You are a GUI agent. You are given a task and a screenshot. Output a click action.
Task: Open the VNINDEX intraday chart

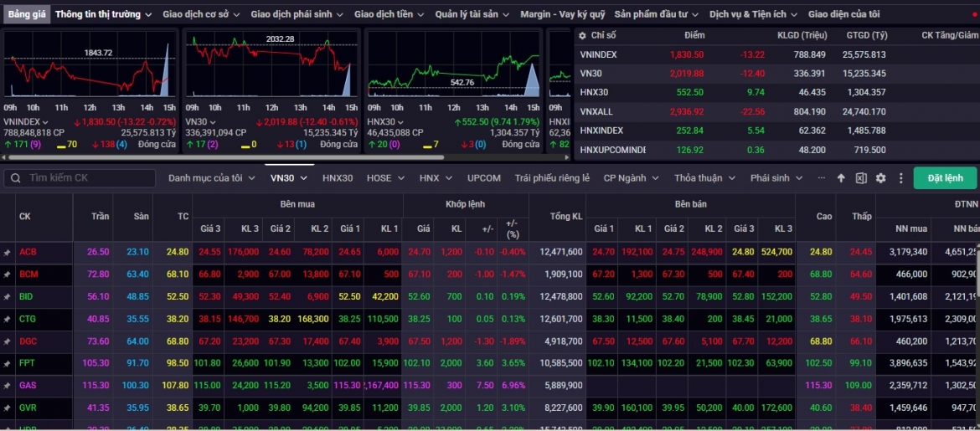90,64
